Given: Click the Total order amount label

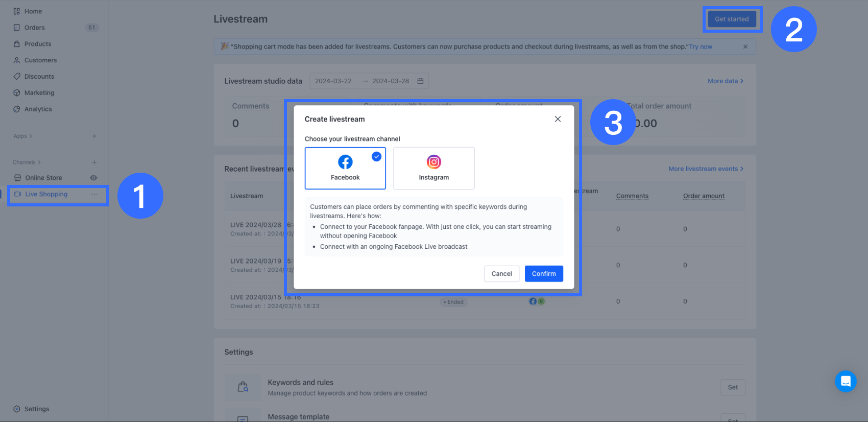Looking at the screenshot, I should click(x=659, y=106).
